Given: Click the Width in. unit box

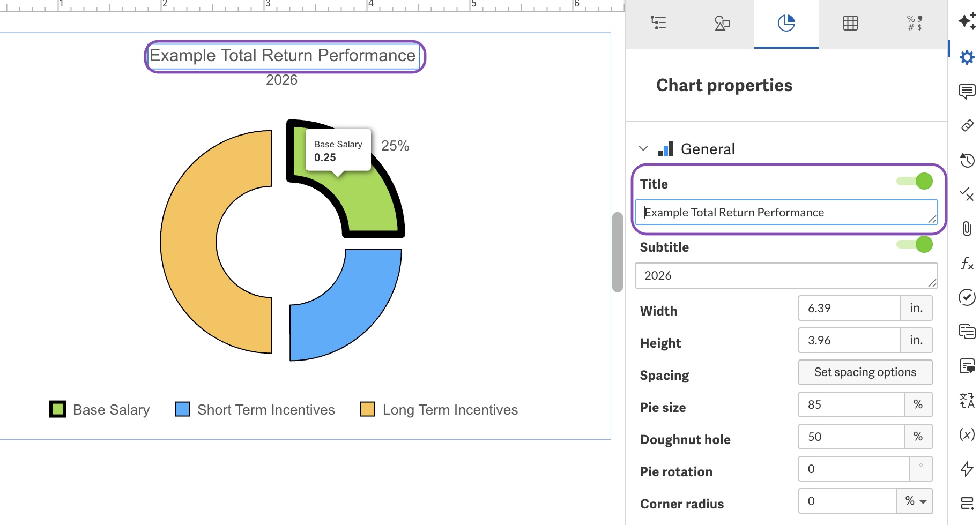Looking at the screenshot, I should tap(916, 308).
